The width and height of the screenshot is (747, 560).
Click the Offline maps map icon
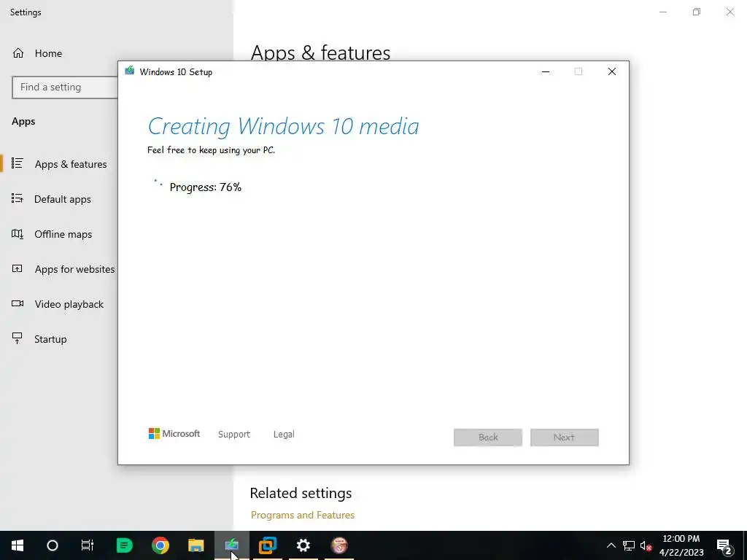(x=18, y=234)
